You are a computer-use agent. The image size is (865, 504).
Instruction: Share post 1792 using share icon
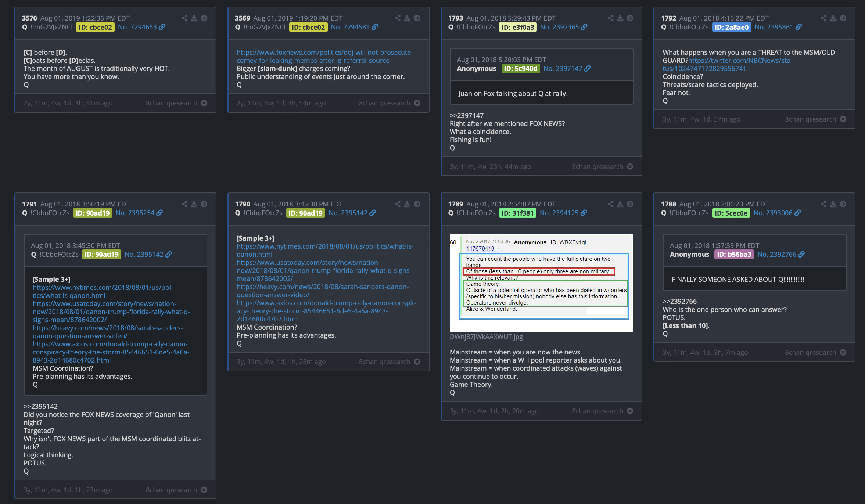click(824, 18)
